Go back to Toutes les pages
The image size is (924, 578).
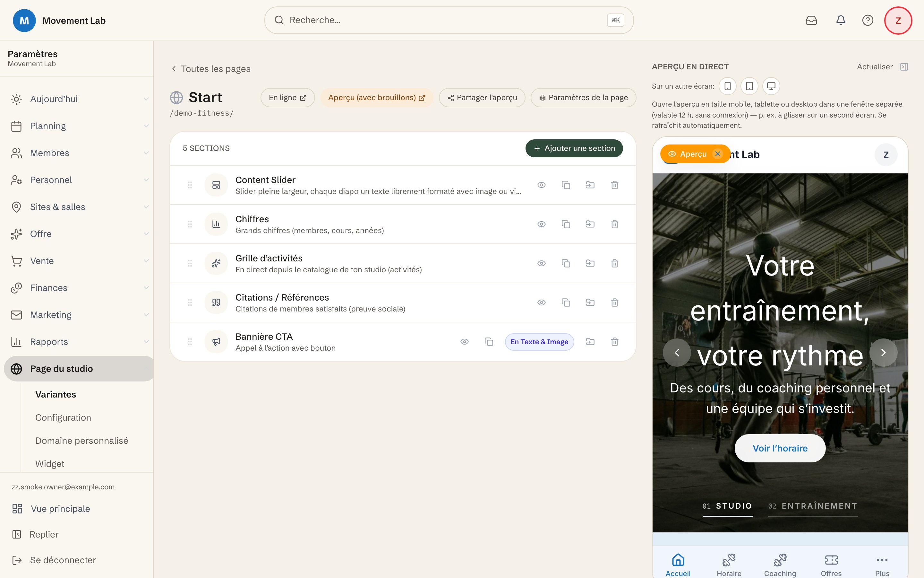tap(211, 69)
